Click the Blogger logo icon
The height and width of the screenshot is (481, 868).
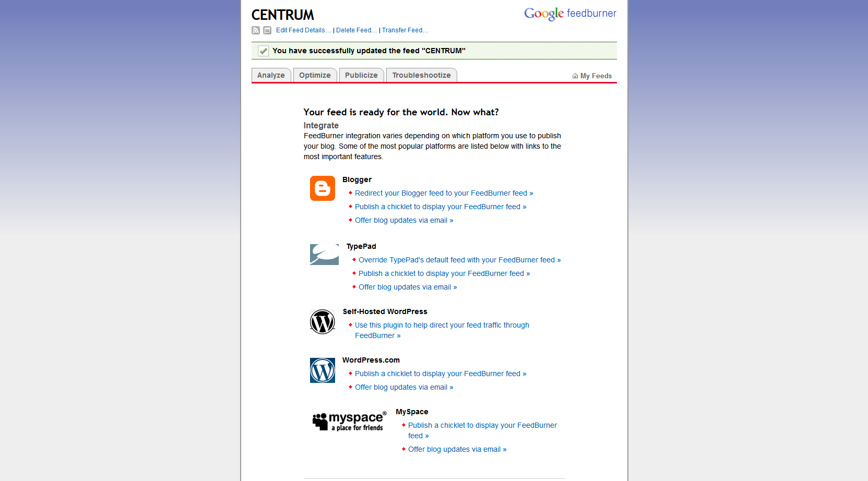[323, 188]
